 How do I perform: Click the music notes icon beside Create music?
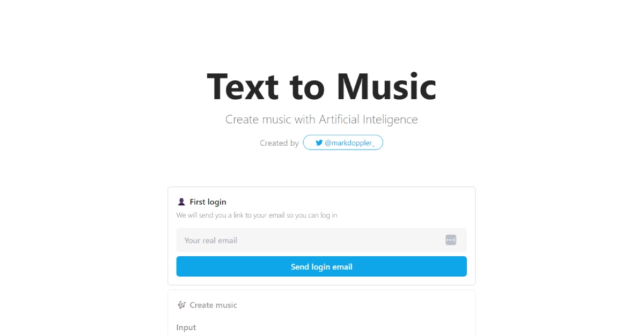(x=181, y=305)
